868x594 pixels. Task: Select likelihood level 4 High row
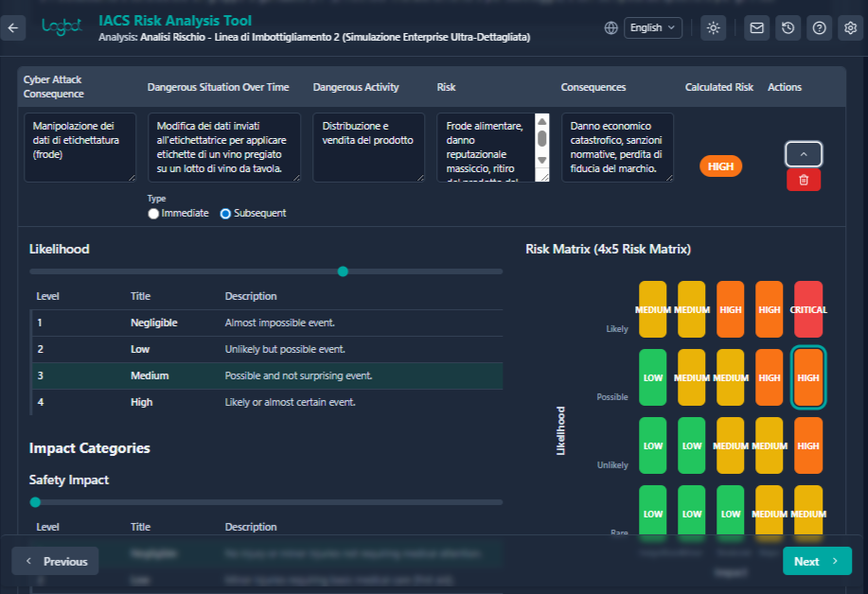(266, 402)
